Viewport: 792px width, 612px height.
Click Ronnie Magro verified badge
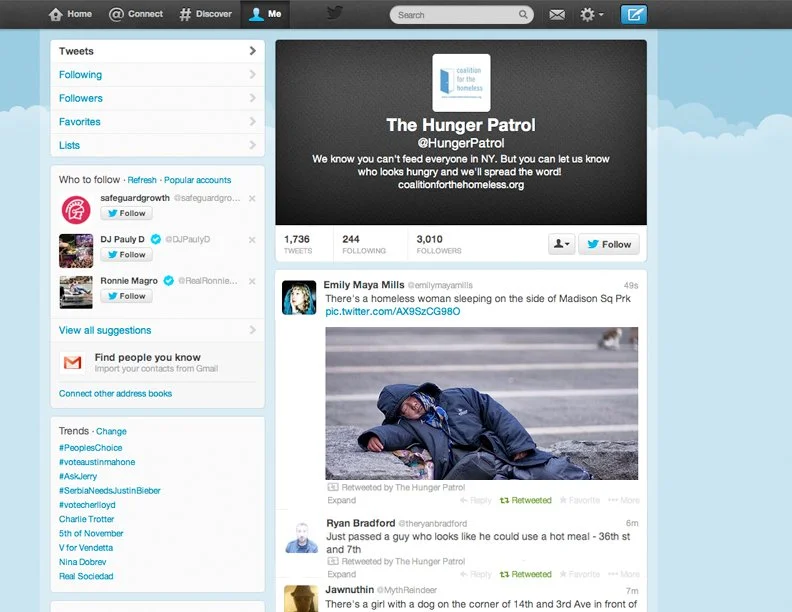(x=169, y=281)
